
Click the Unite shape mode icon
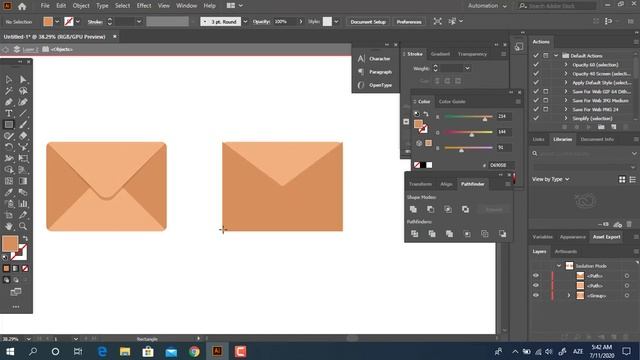tap(413, 209)
